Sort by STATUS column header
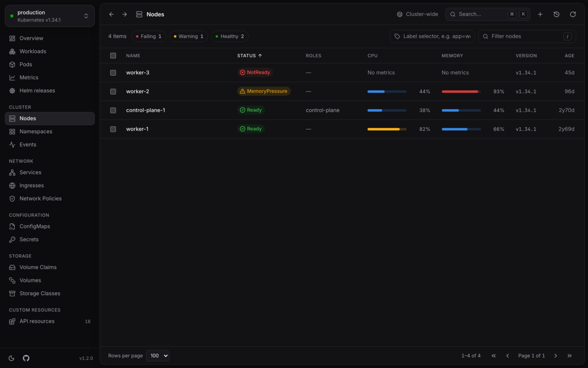 [249, 56]
